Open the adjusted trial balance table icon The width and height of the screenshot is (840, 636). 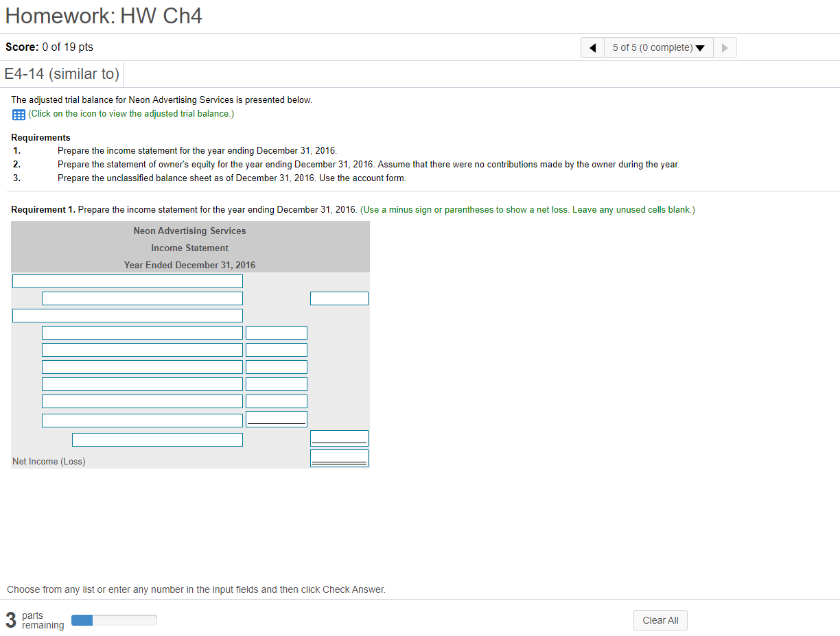click(18, 114)
